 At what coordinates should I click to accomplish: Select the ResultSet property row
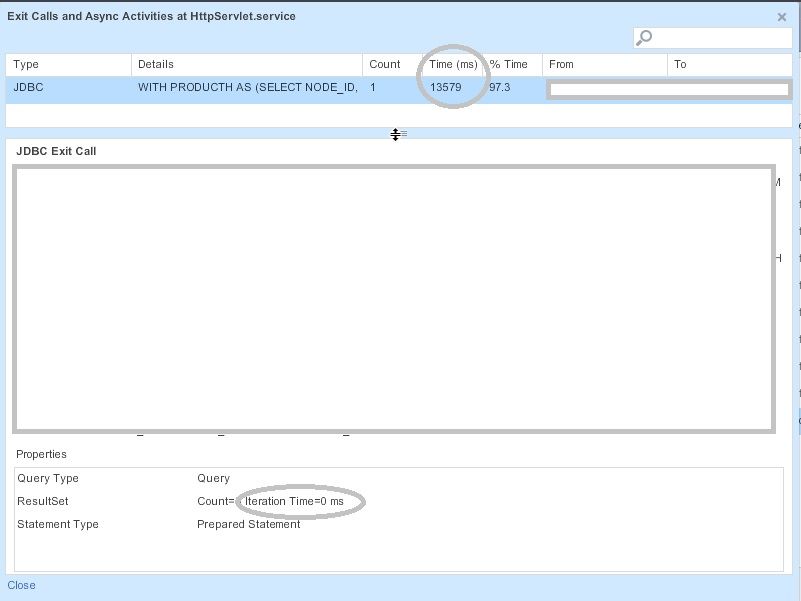pos(398,501)
